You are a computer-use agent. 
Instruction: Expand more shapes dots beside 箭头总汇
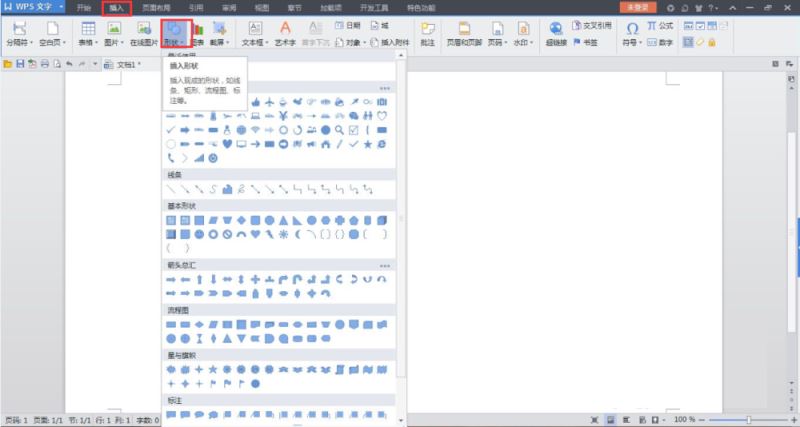coord(385,266)
